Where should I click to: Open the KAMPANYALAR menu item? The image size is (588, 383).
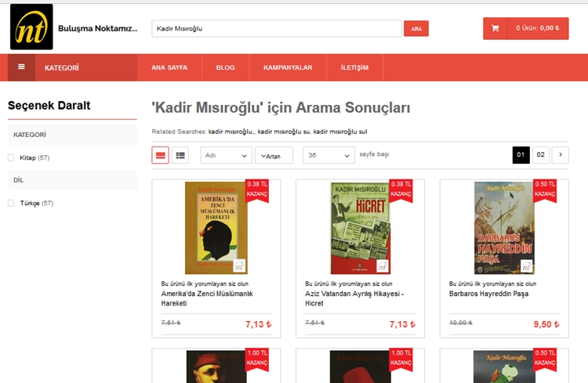[288, 67]
